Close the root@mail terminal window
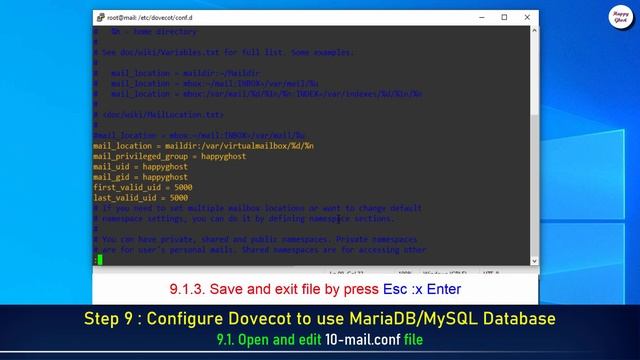This screenshot has width=640, height=360. click(x=527, y=18)
